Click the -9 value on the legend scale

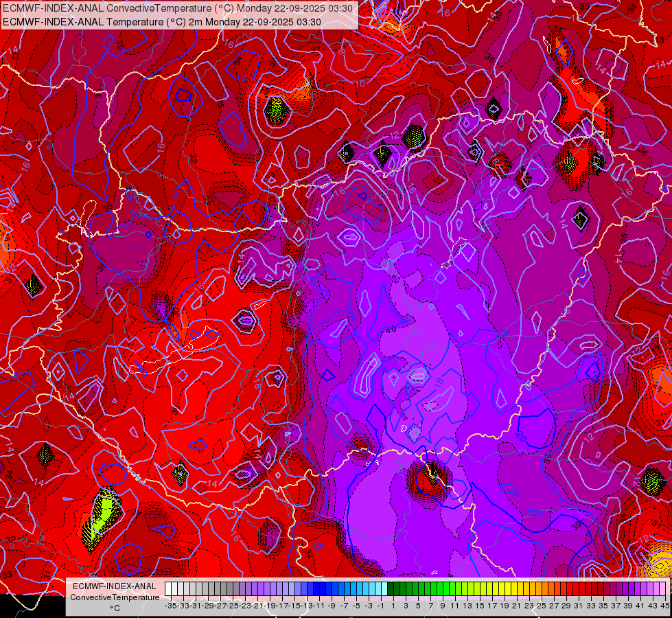(x=332, y=606)
